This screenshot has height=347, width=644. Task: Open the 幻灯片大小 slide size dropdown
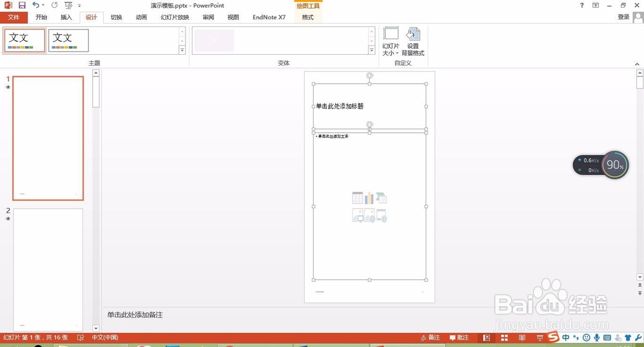391,41
